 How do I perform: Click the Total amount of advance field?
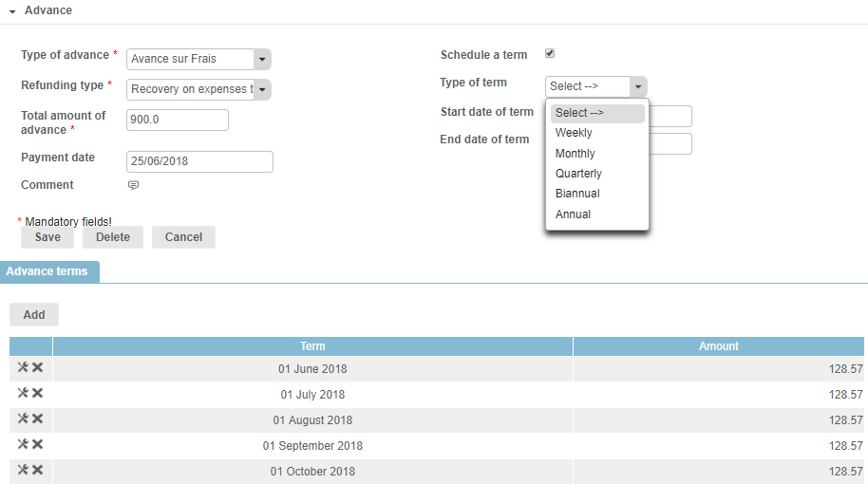click(x=178, y=120)
